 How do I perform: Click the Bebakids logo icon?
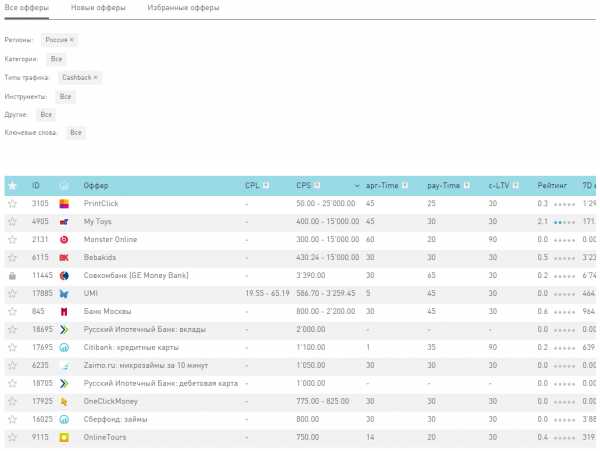pyautogui.click(x=64, y=257)
